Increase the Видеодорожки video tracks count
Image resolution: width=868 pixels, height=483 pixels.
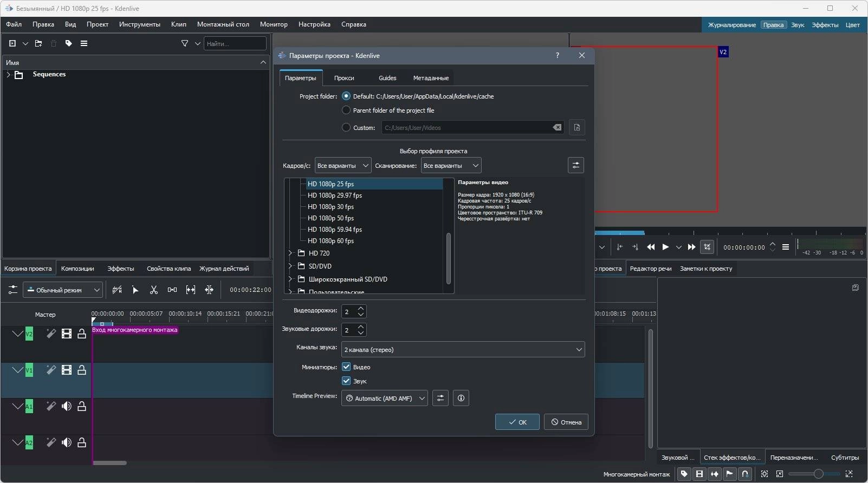click(x=361, y=308)
